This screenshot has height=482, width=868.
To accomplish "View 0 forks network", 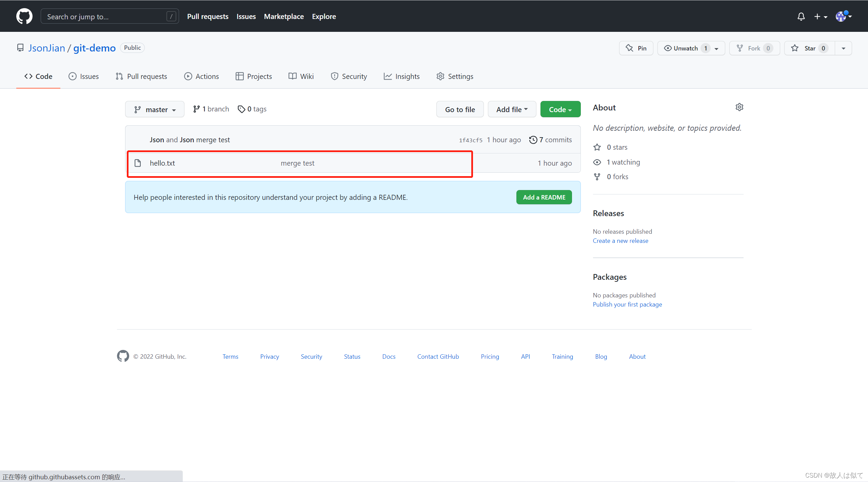I will point(611,176).
